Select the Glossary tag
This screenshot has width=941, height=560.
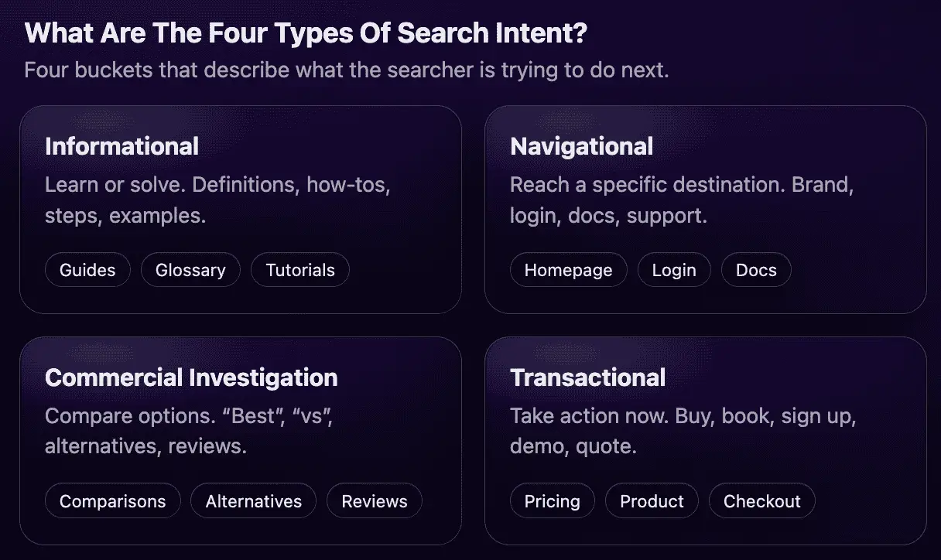[x=190, y=270]
